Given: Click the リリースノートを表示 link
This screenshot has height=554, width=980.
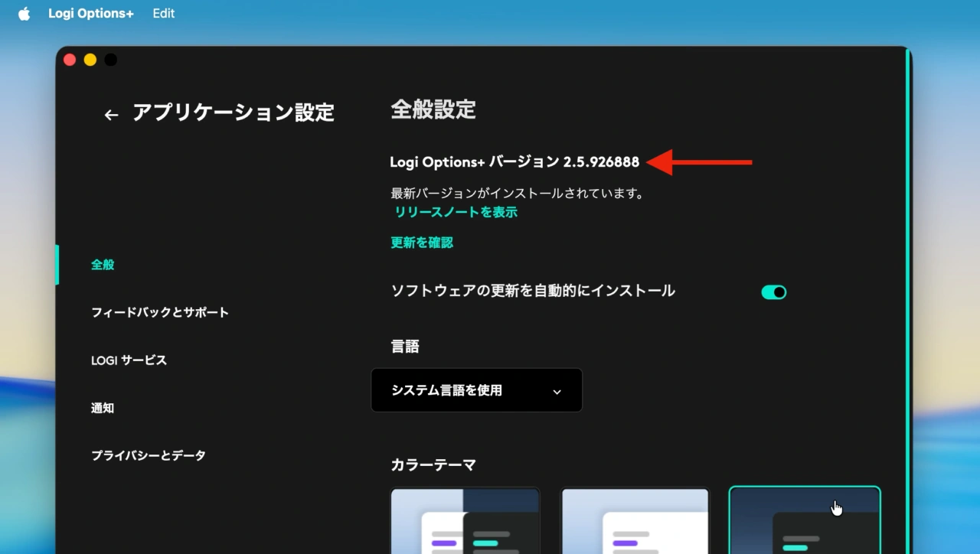Looking at the screenshot, I should pyautogui.click(x=456, y=212).
